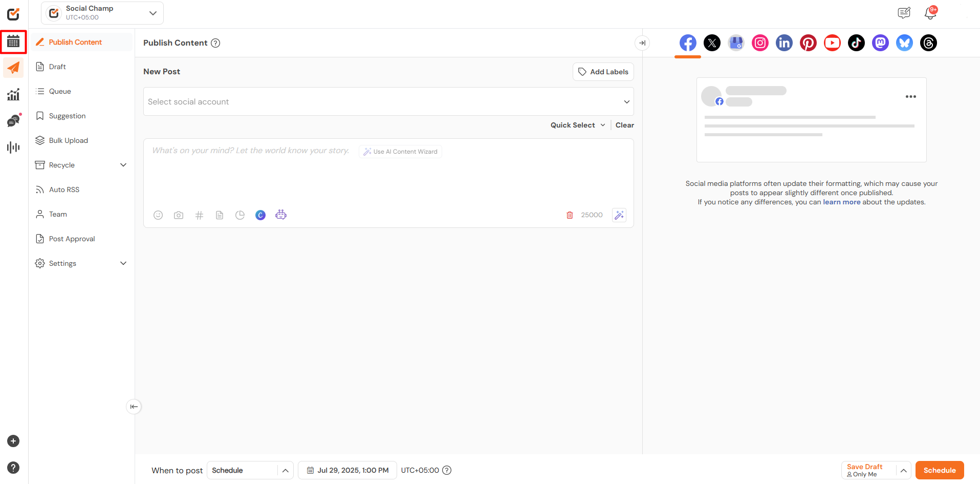
Task: Expand the Settings menu
Action: [x=81, y=263]
